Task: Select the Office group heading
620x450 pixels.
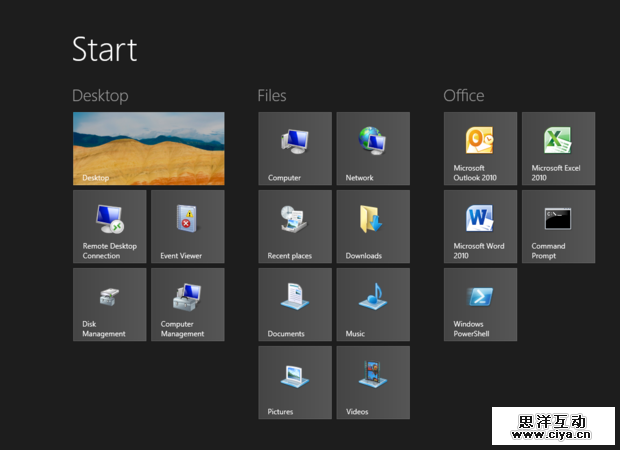Action: 464,95
